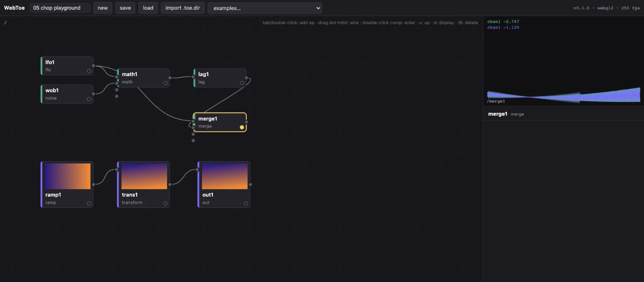Click merge1's fourth input connector
This screenshot has height=282, width=644.
tap(193, 141)
